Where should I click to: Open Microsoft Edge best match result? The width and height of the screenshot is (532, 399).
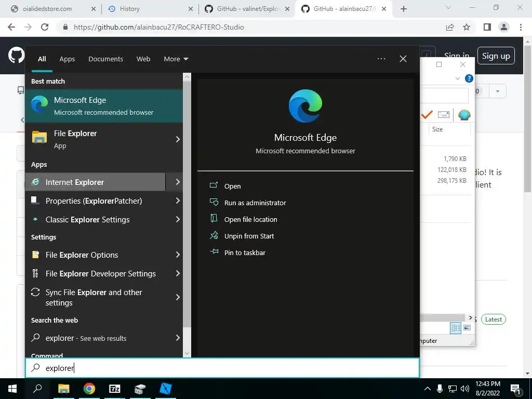click(104, 106)
